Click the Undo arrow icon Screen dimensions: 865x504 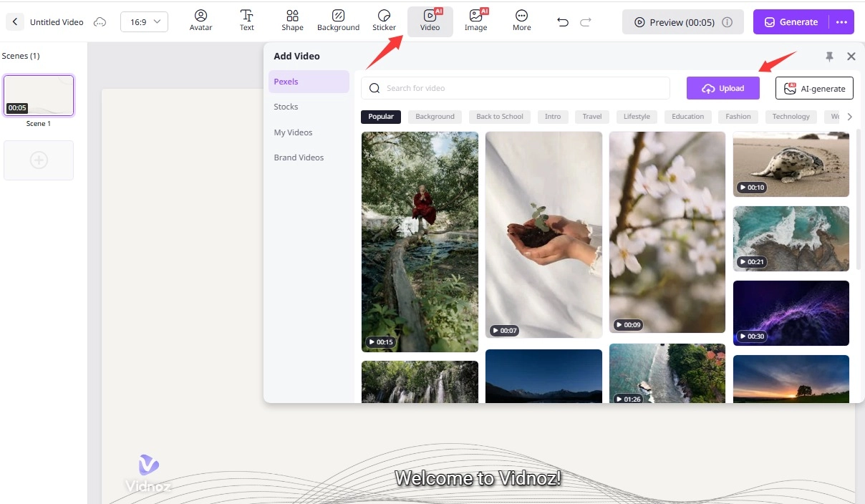pyautogui.click(x=563, y=22)
